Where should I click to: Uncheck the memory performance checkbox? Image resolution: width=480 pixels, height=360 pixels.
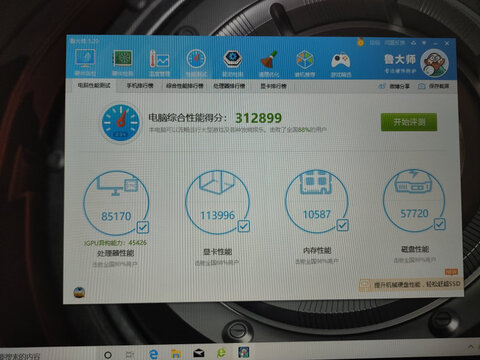tap(343, 225)
